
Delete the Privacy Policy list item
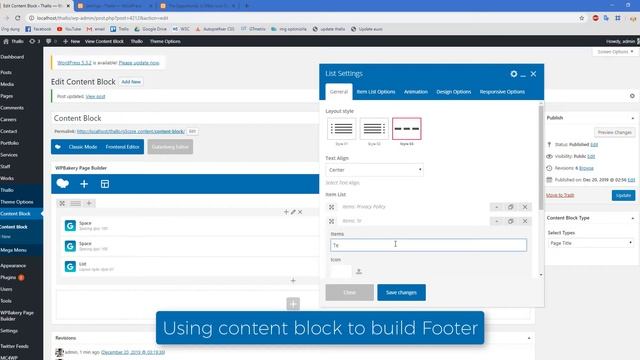click(525, 207)
